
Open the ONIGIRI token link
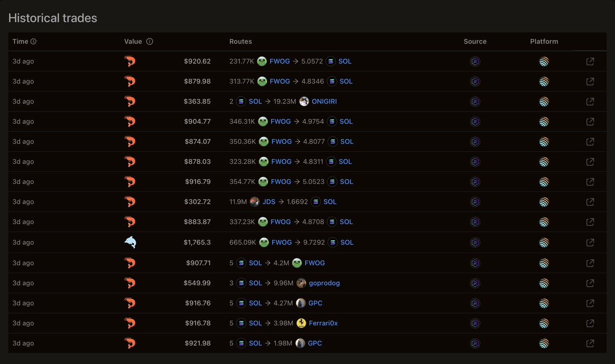pyautogui.click(x=324, y=101)
